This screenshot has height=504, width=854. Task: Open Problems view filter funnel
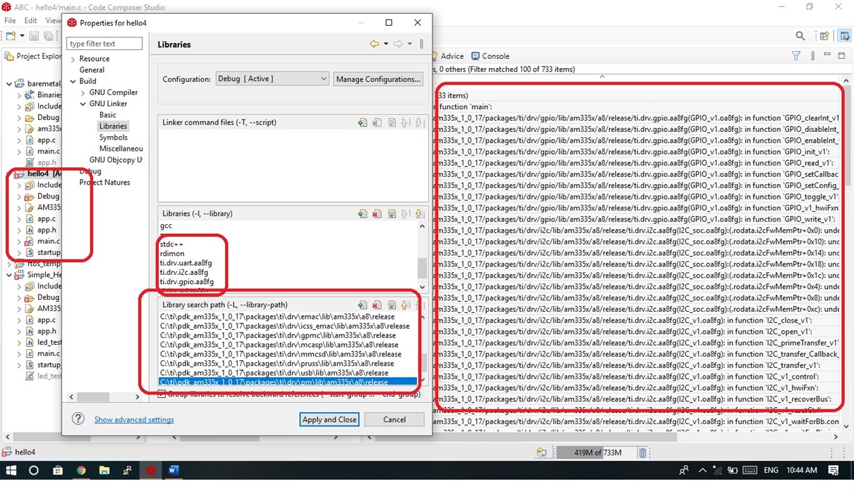click(x=796, y=56)
